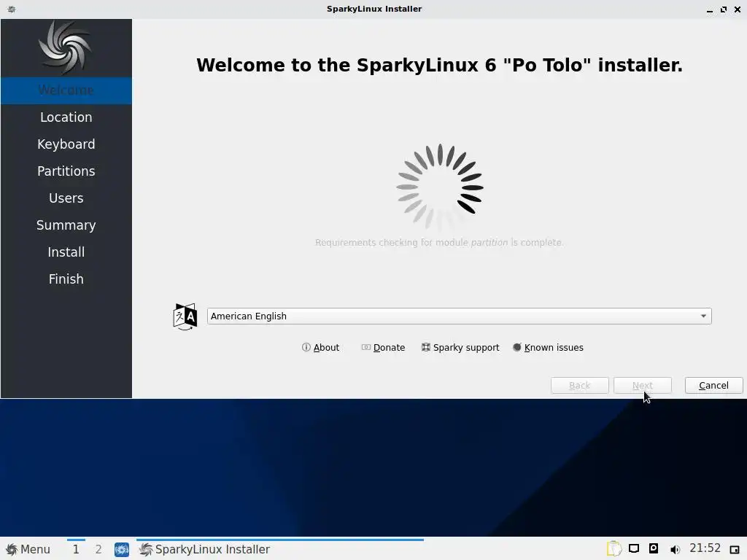Image resolution: width=747 pixels, height=560 pixels.
Task: Click the show desktop icon at taskbar end
Action: 735,550
